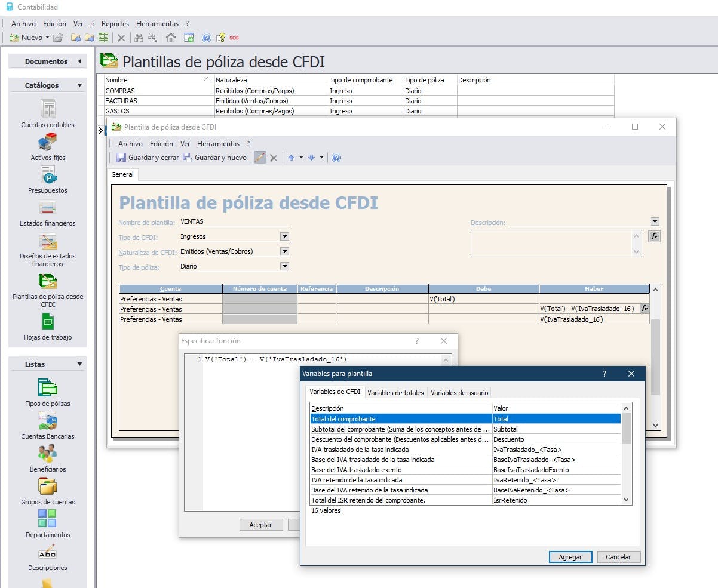Click the calendar with green arrow icon
Viewport: 718px width, 588px height.
tap(189, 38)
